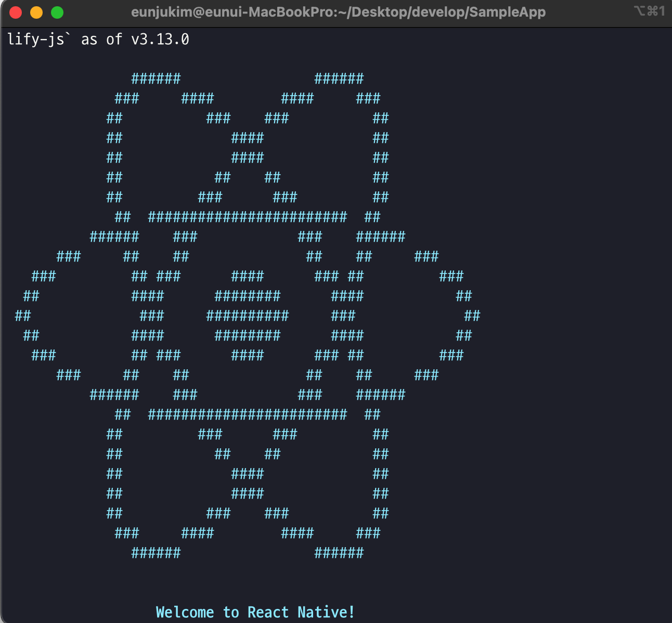Click the v3.13.0 version text
Image resolution: width=672 pixels, height=623 pixels.
(160, 40)
